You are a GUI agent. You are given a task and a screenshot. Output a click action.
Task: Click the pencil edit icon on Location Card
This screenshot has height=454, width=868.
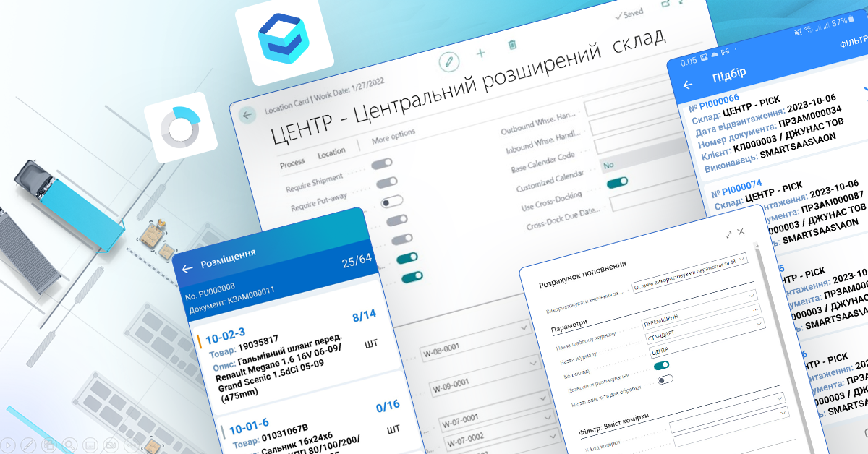tap(448, 61)
